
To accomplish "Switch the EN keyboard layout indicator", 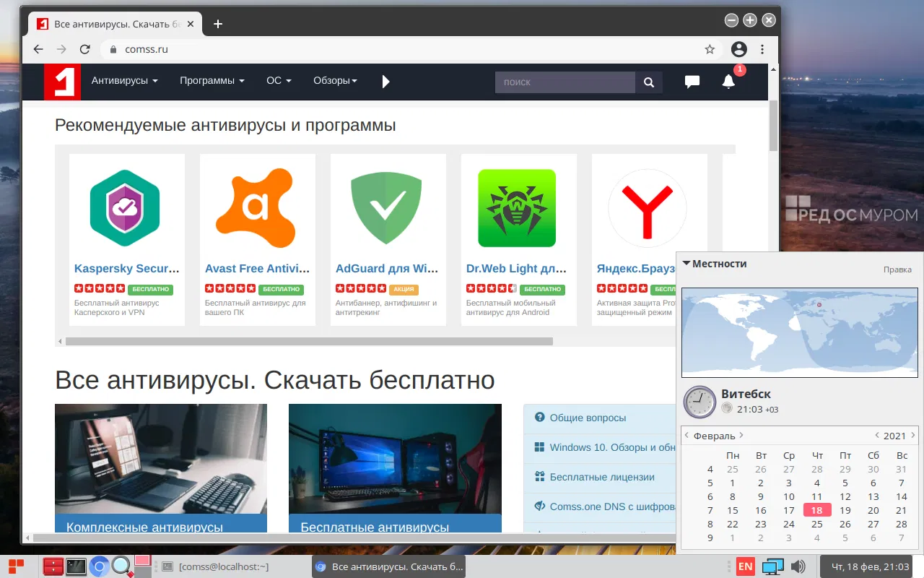I will pyautogui.click(x=746, y=566).
